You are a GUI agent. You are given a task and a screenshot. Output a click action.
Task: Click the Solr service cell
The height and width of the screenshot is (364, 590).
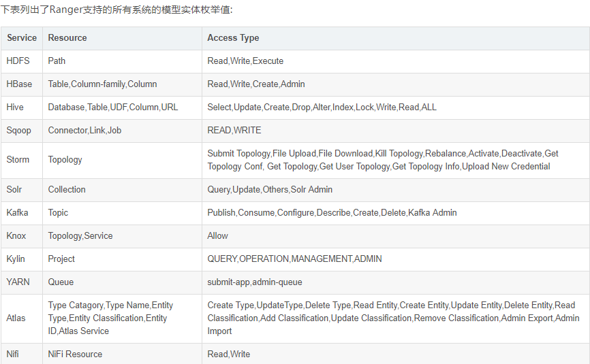[22, 190]
